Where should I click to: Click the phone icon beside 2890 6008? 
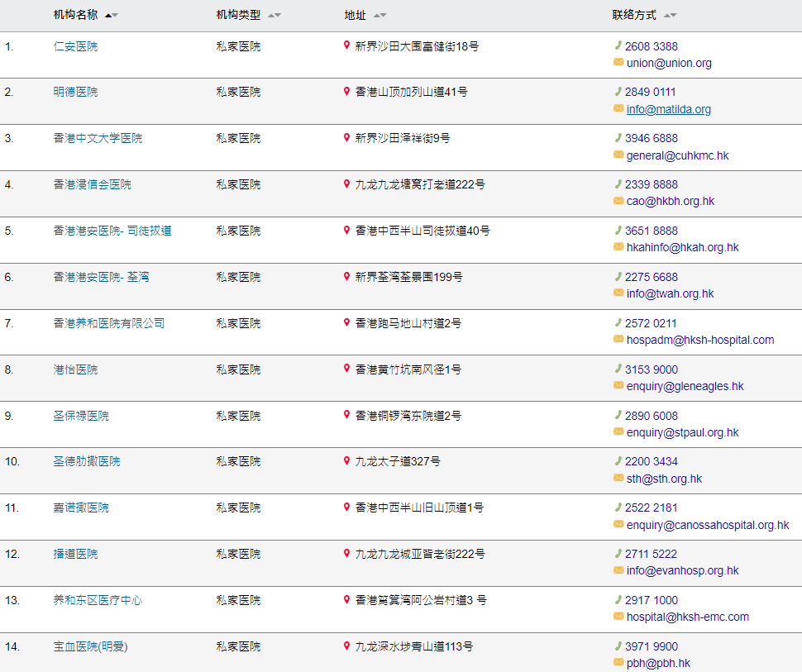point(618,415)
